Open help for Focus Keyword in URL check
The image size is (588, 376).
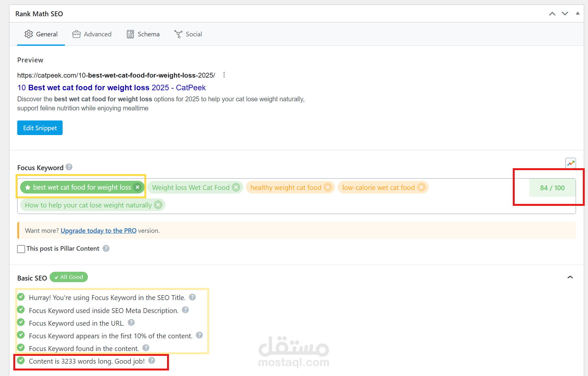pos(131,322)
